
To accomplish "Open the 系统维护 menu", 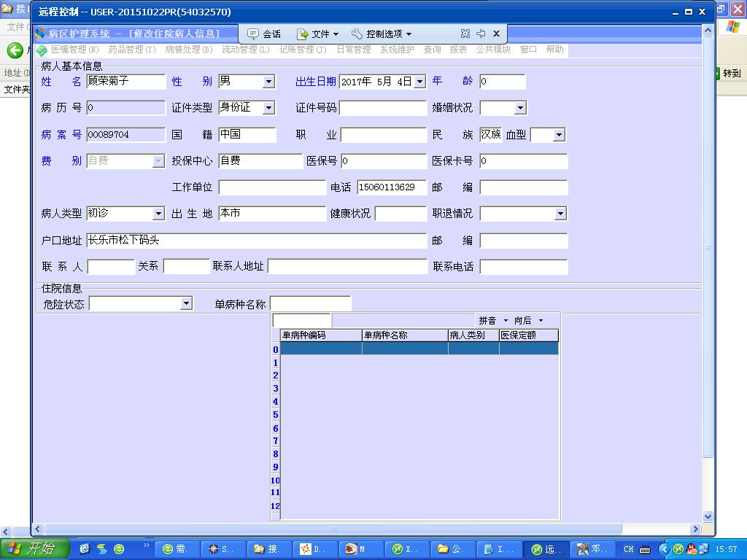I will (x=398, y=50).
